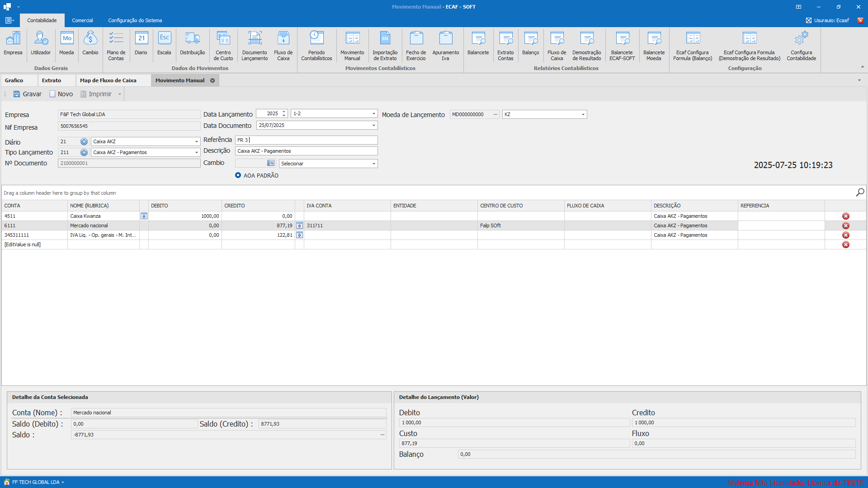Expand the Cambio Selecionar combo box

(x=373, y=164)
